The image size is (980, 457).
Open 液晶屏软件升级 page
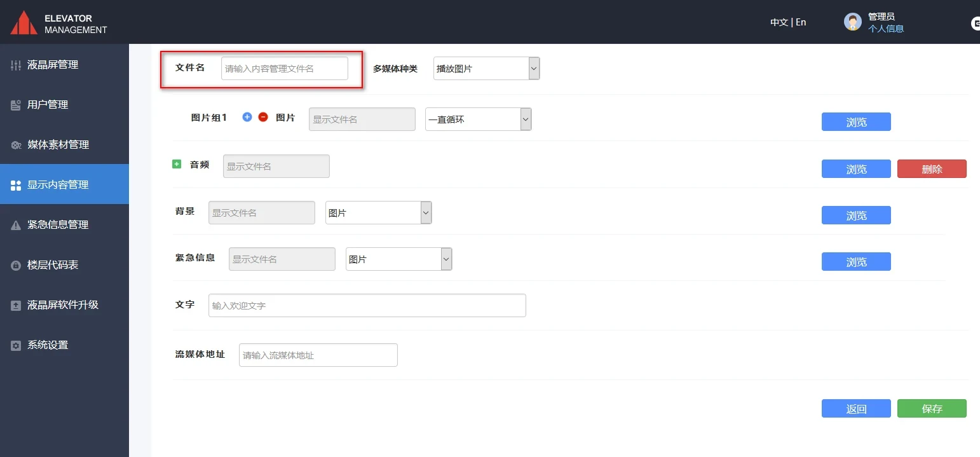pos(64,305)
